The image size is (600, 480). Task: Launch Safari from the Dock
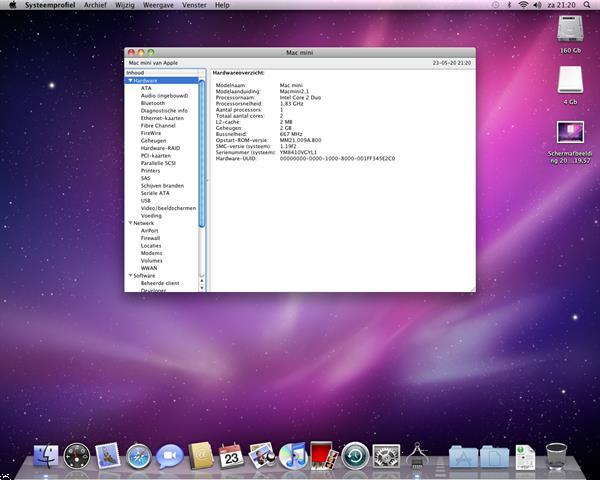(139, 456)
